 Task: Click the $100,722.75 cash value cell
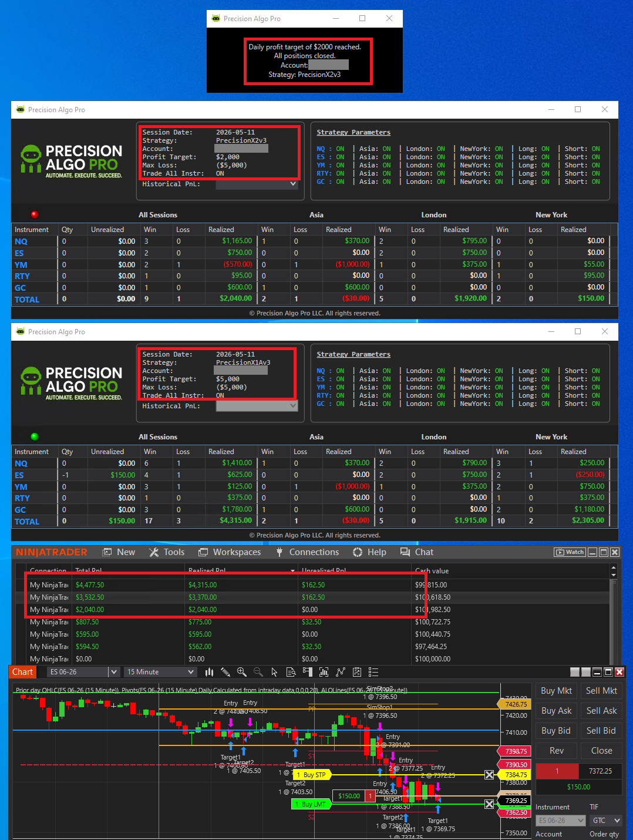pos(433,622)
